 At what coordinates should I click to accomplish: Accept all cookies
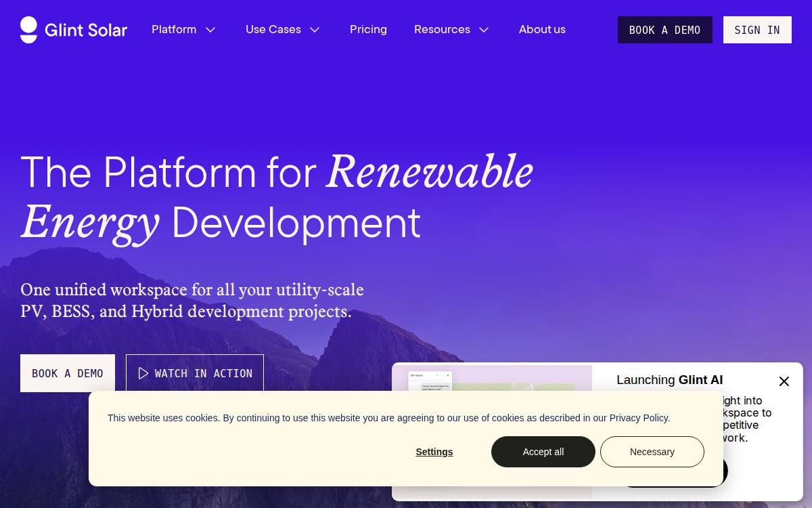(543, 452)
